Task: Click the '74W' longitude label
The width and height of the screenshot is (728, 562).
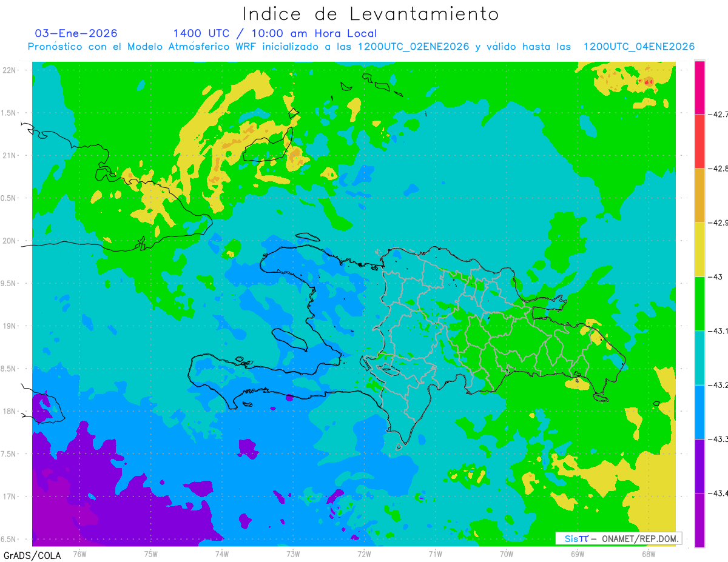Action: coord(221,554)
